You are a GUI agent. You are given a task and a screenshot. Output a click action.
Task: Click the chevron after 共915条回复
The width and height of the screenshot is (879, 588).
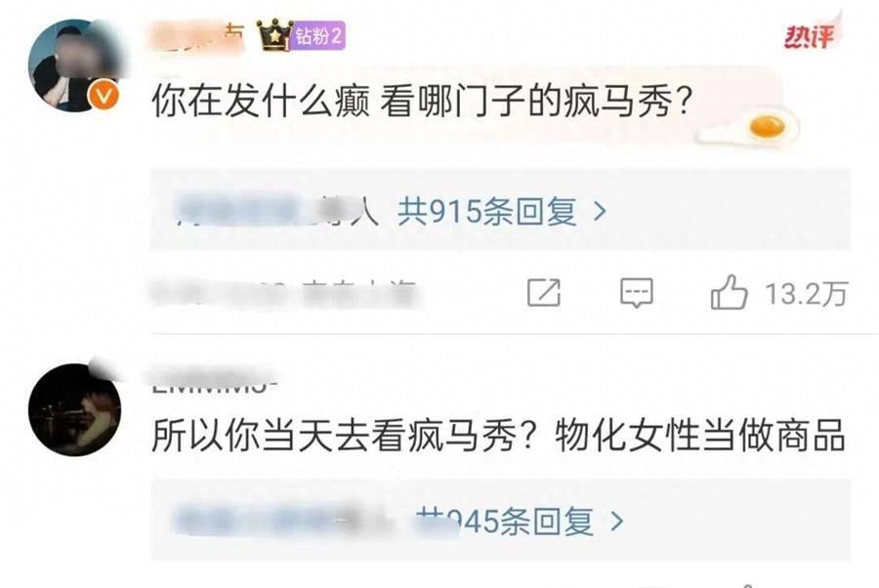(600, 212)
